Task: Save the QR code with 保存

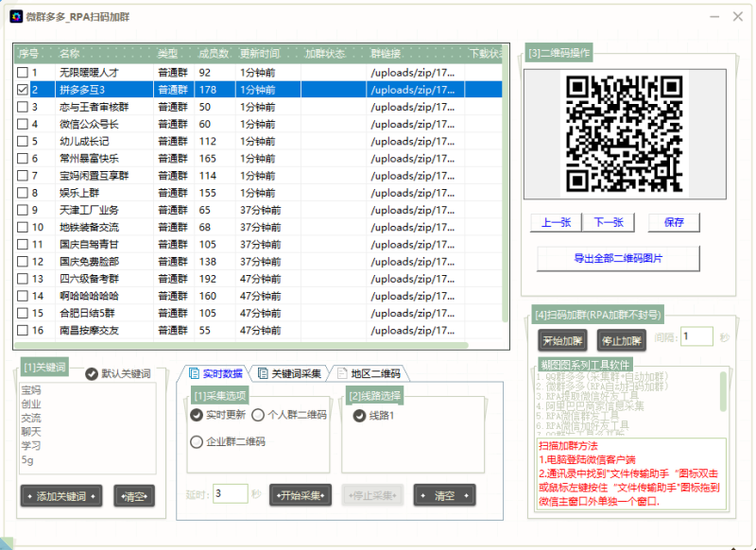Action: click(674, 223)
